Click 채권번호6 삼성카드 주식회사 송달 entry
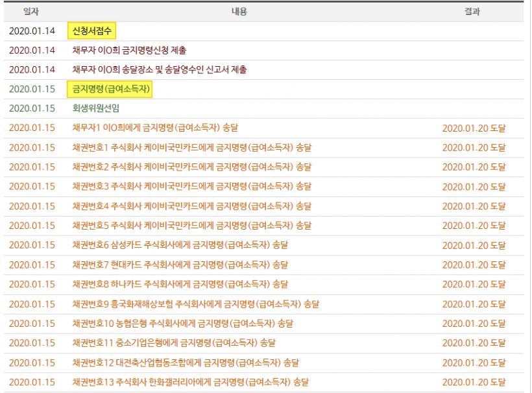532x393 pixels. [x=180, y=245]
